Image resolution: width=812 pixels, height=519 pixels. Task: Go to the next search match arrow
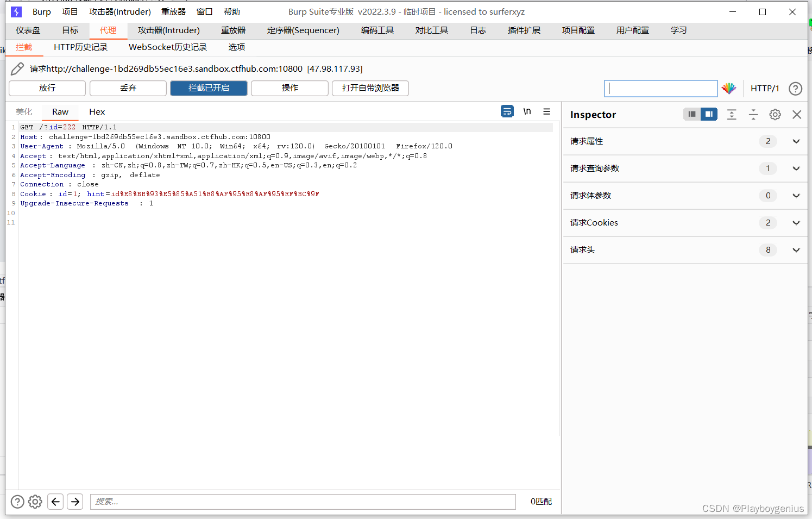pyautogui.click(x=75, y=502)
